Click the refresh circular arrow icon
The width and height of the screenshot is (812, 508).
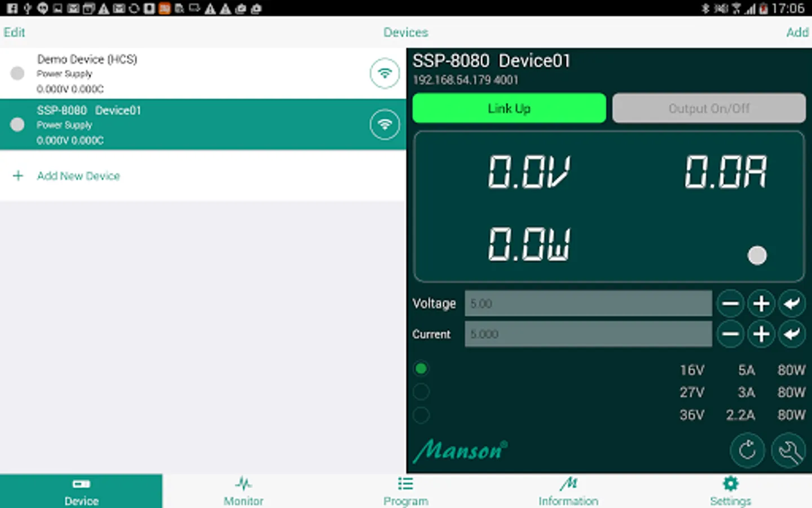747,450
